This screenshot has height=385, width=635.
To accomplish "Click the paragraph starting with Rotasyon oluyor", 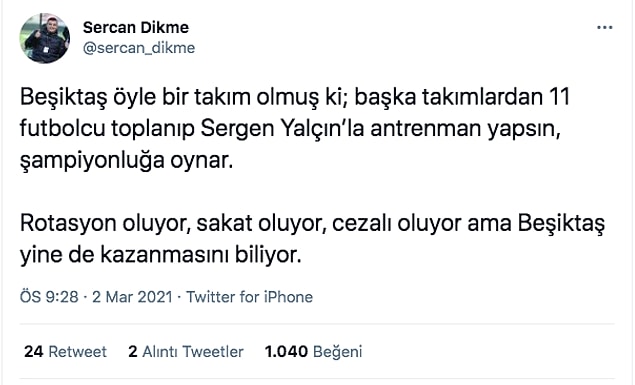I will click(x=312, y=239).
